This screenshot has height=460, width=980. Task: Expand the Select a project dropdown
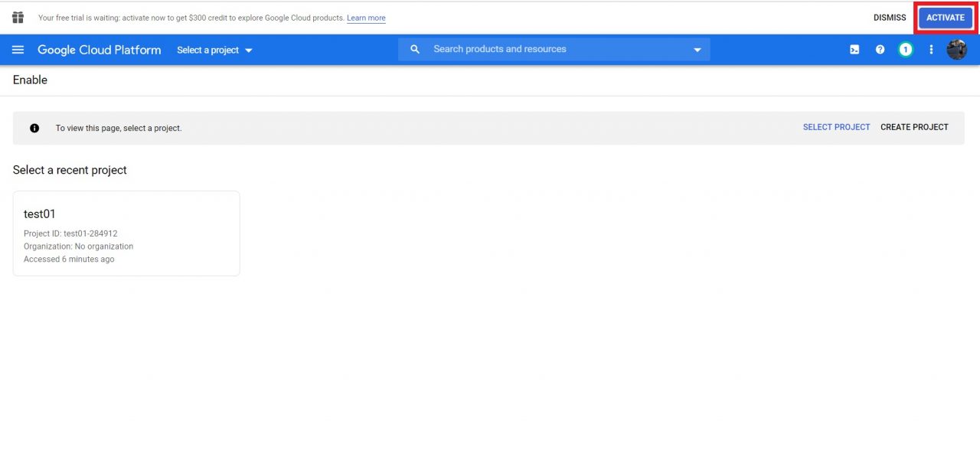point(214,51)
